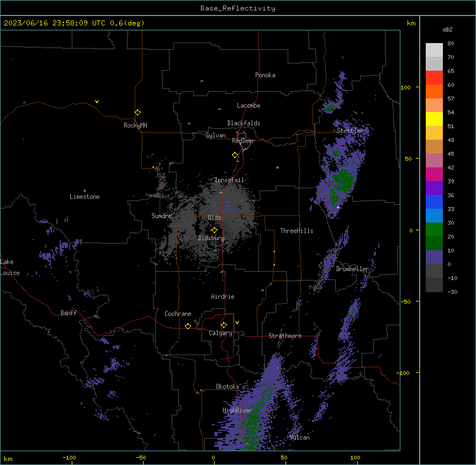Screen dimensions: 476x465
Task: Click the Ponoka map label
Action: [x=265, y=75]
